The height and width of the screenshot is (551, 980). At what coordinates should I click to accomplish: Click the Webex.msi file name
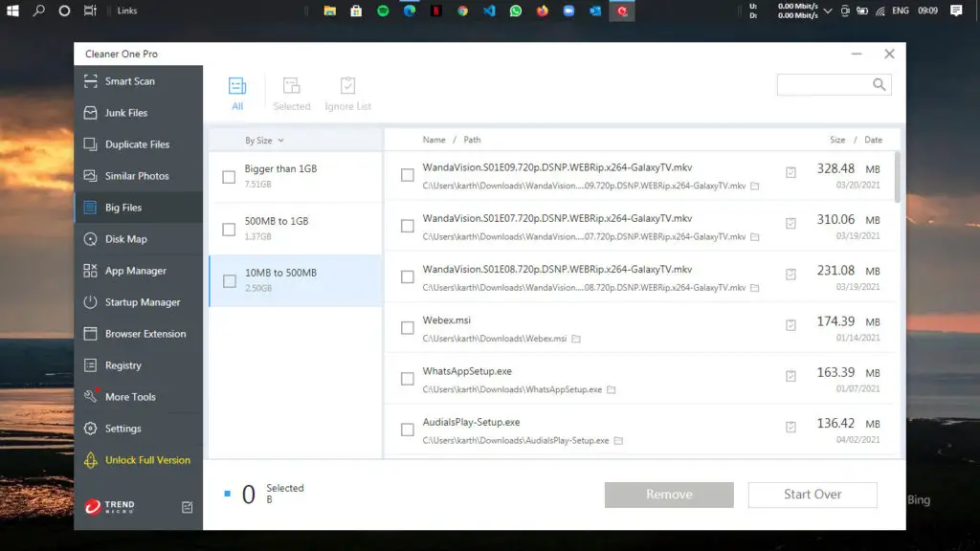click(446, 320)
